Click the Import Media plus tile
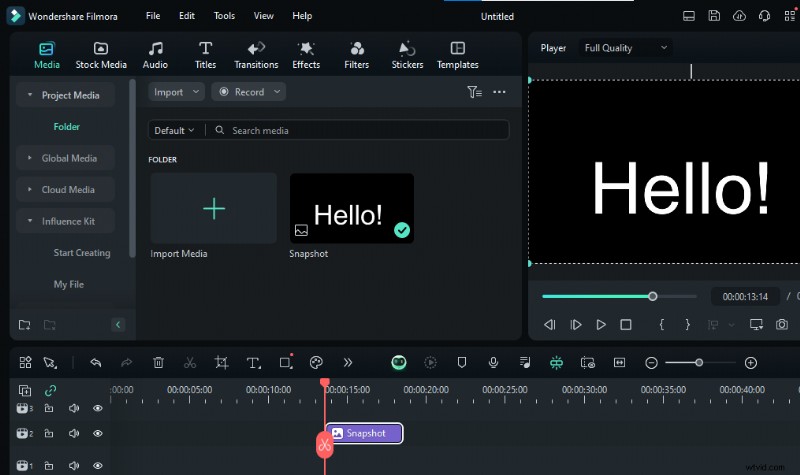The height and width of the screenshot is (475, 800). pyautogui.click(x=214, y=208)
